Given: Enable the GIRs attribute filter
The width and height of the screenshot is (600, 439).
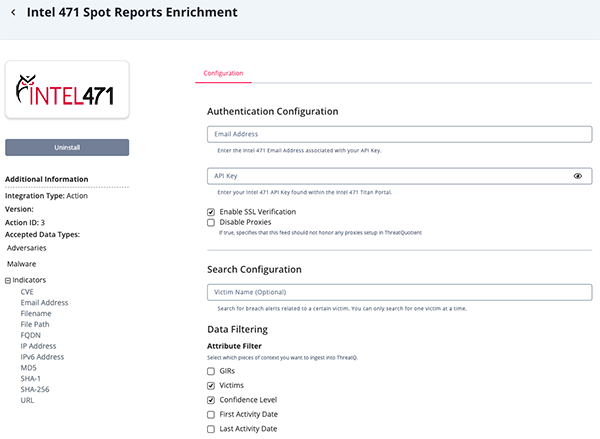Looking at the screenshot, I should pos(211,371).
